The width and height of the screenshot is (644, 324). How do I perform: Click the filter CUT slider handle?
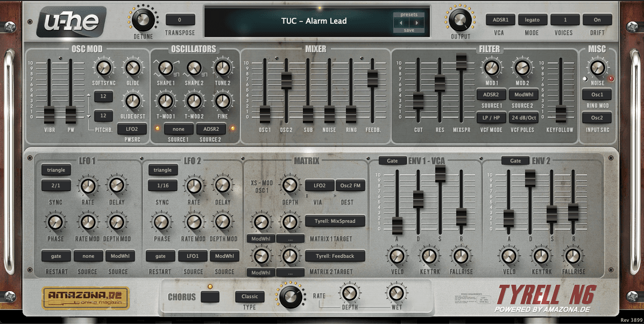[x=418, y=101]
